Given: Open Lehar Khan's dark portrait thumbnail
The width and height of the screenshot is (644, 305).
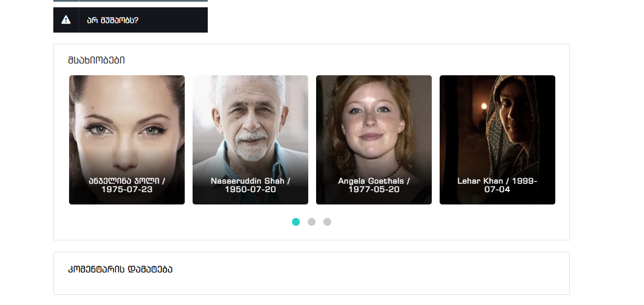Looking at the screenshot, I should (x=497, y=140).
